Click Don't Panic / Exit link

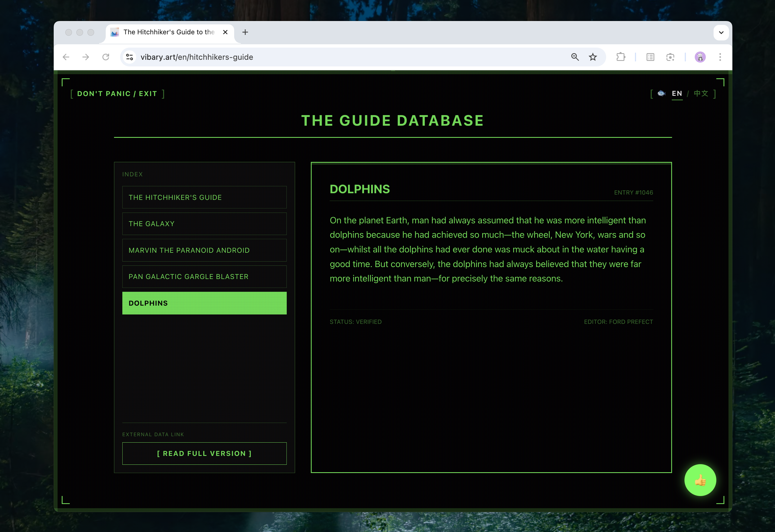pos(117,94)
